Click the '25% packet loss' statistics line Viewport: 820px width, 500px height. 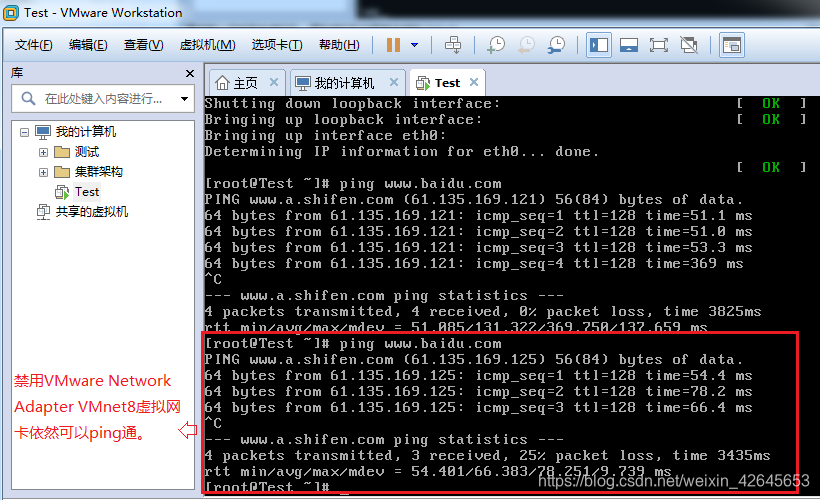point(487,455)
